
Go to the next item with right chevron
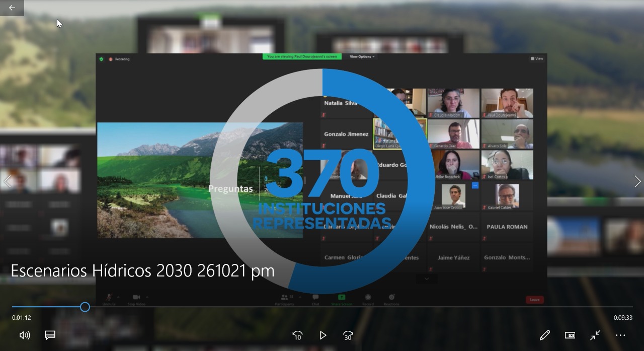point(637,182)
